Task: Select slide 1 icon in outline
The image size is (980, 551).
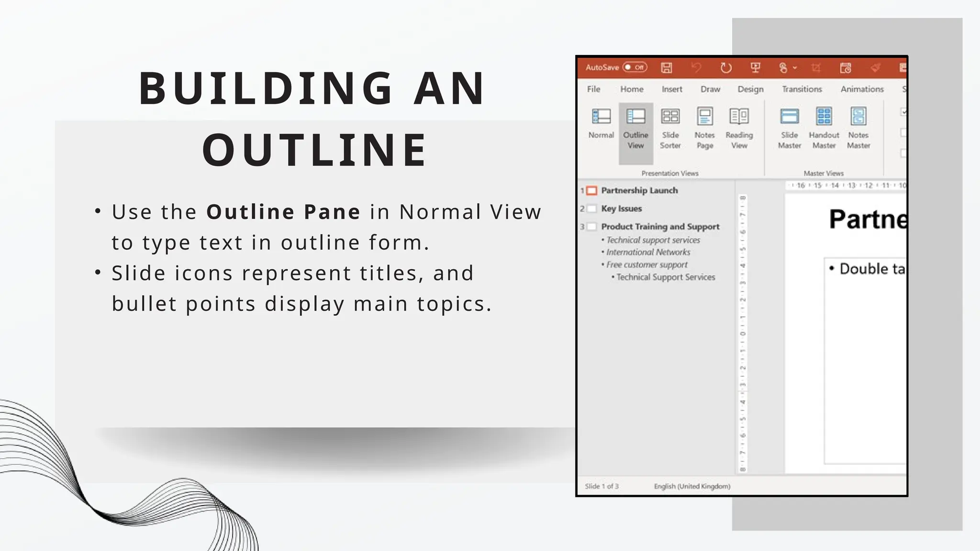Action: (x=592, y=191)
